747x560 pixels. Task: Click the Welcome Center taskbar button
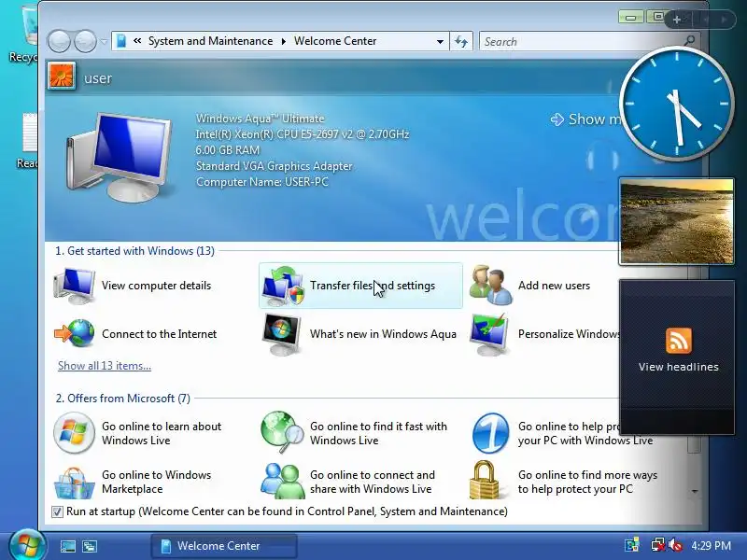224,546
